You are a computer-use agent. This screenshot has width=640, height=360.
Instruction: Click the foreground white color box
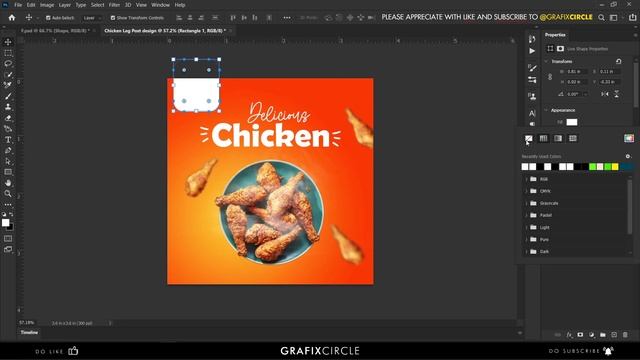pos(5,222)
